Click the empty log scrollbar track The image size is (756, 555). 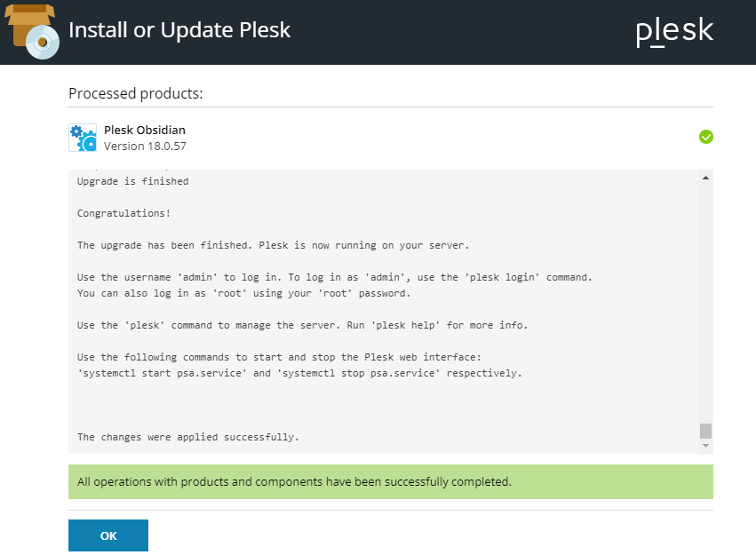[x=705, y=303]
